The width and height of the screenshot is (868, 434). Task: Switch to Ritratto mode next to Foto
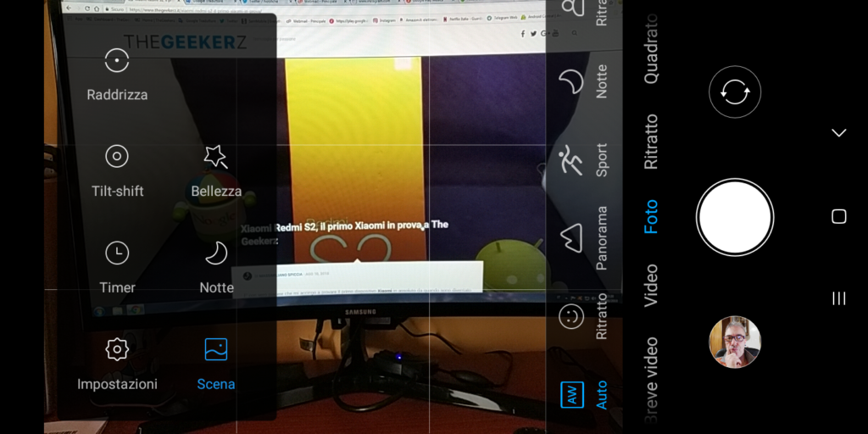point(651,142)
